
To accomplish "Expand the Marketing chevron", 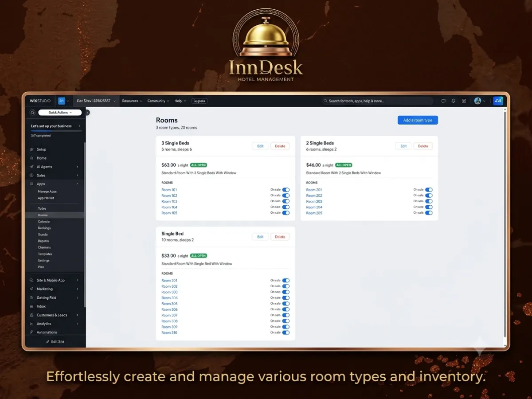I will 78,289.
